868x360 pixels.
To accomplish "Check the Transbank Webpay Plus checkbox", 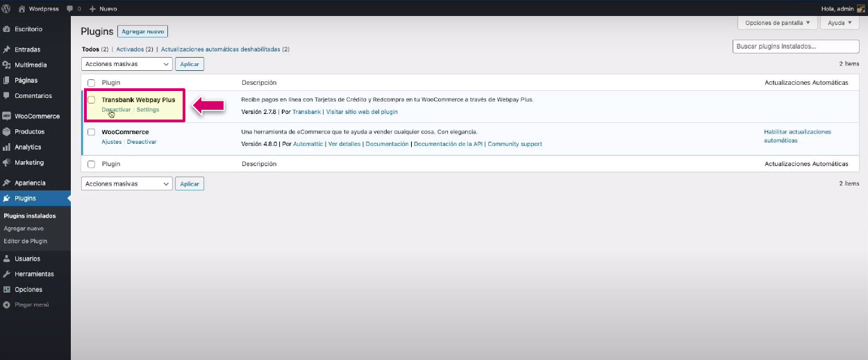I will (91, 100).
